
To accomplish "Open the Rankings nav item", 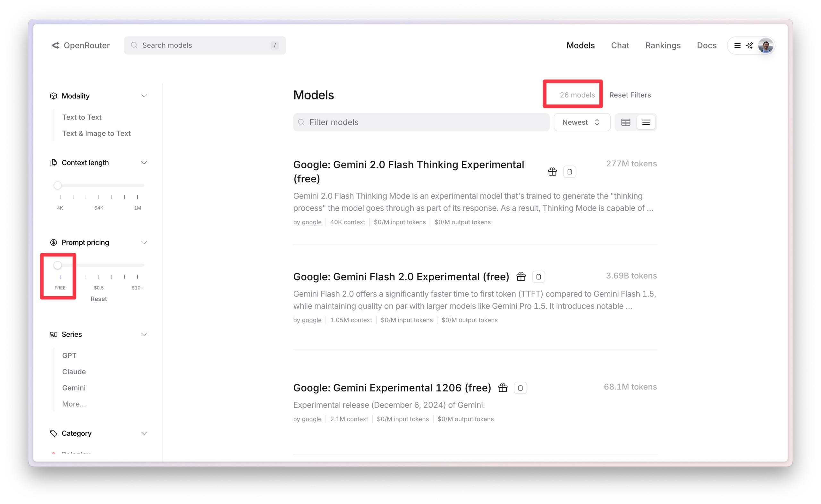I will [663, 45].
